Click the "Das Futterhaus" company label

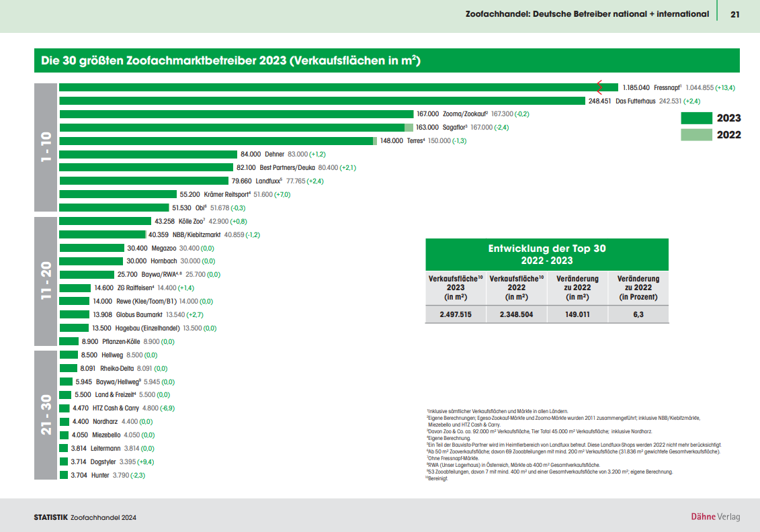pyautogui.click(x=636, y=101)
